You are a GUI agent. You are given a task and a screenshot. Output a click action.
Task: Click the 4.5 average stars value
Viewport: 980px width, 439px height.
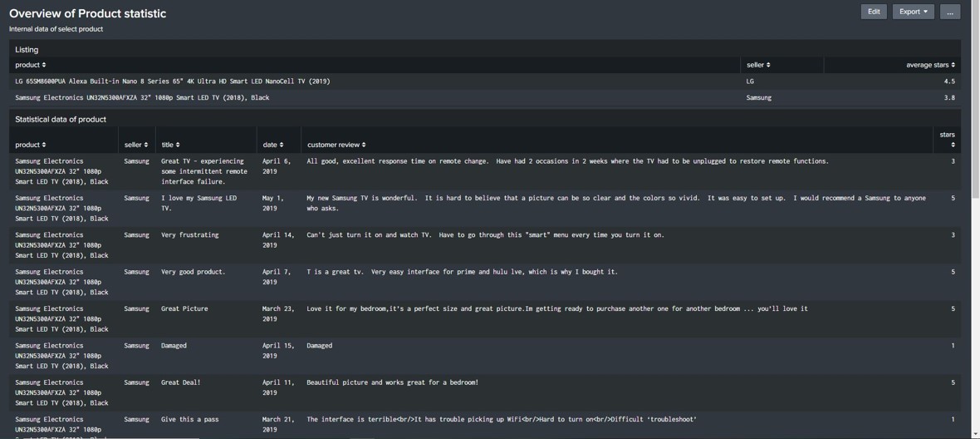(x=949, y=81)
